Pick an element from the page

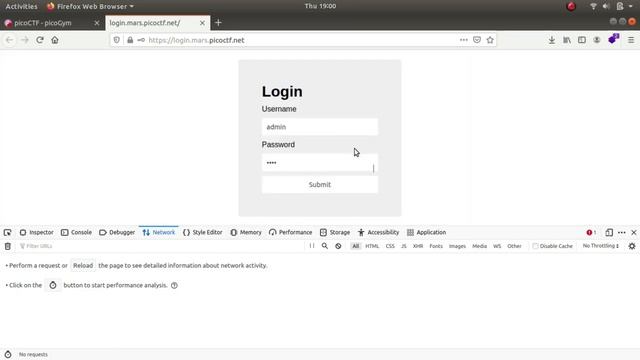7,232
